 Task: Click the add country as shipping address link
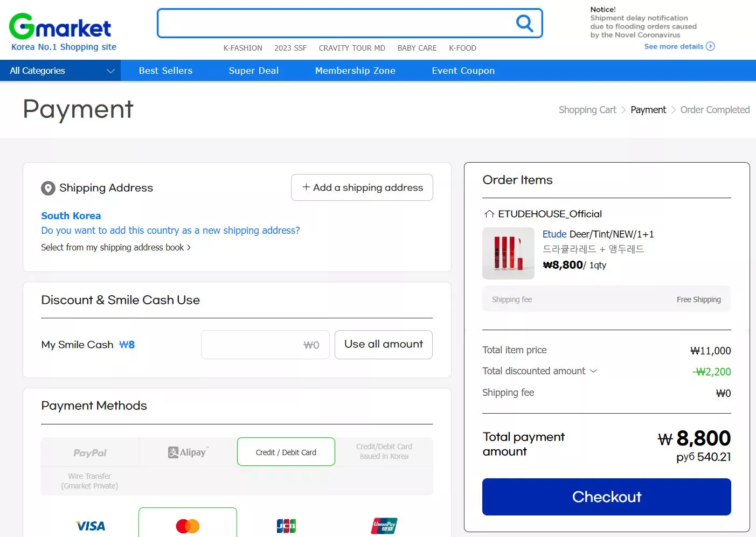tap(170, 231)
